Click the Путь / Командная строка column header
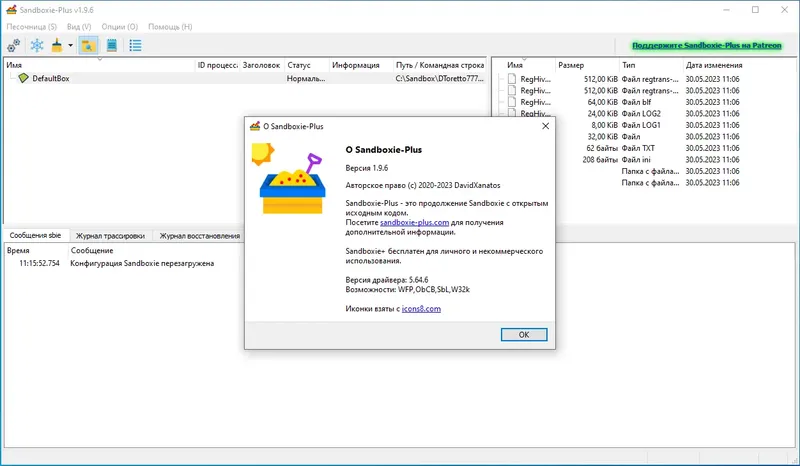 tap(440, 65)
